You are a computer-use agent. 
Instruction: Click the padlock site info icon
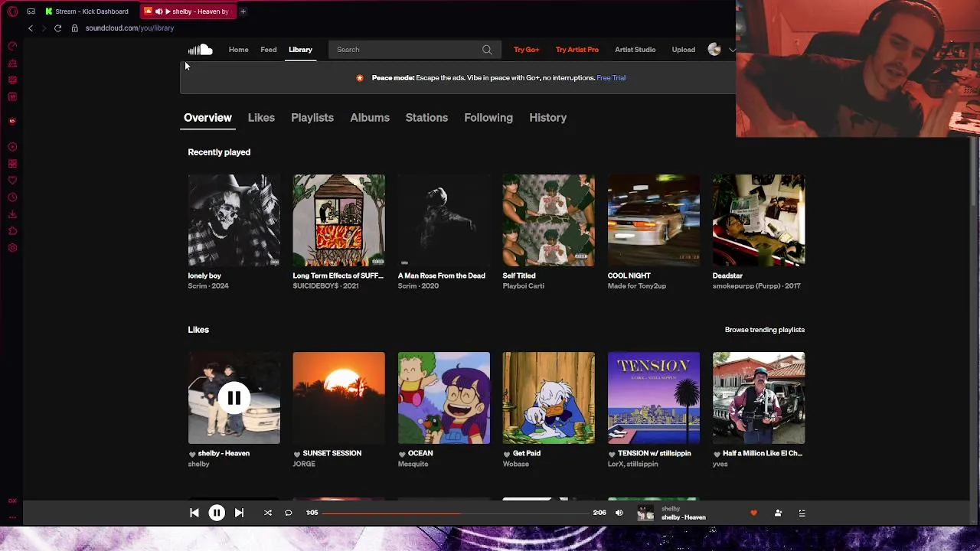tap(74, 28)
